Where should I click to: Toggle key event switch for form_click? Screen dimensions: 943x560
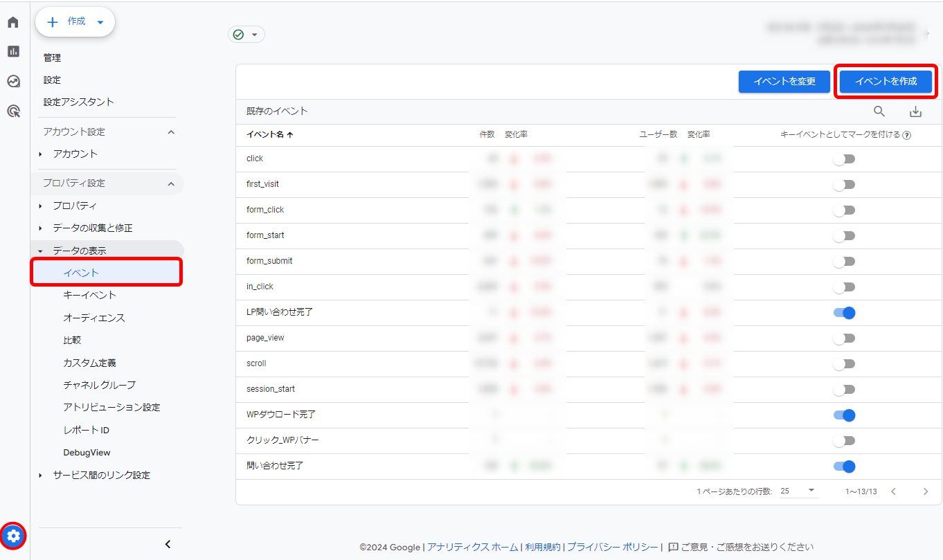[844, 210]
